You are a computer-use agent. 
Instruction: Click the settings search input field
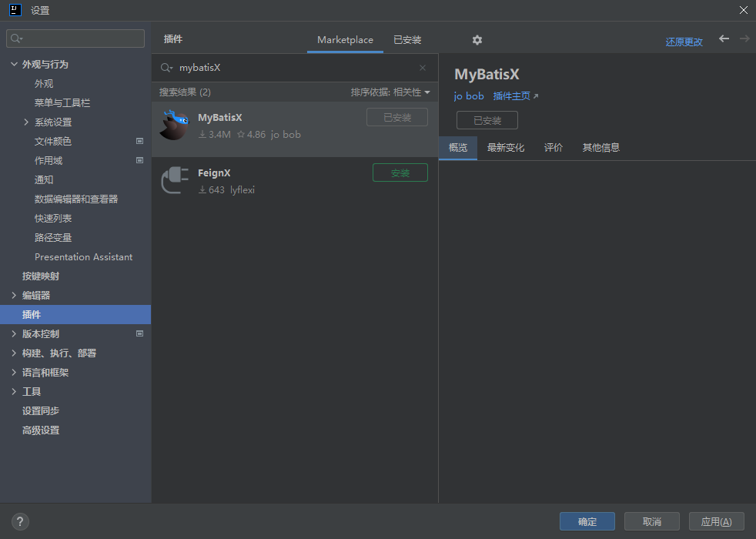pyautogui.click(x=75, y=38)
